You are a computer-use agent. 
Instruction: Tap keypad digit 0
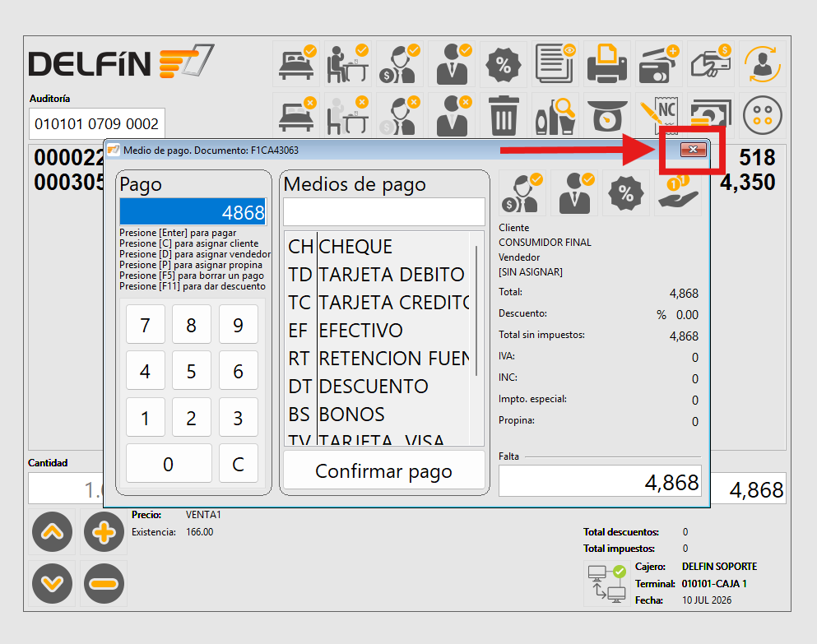tap(169, 463)
